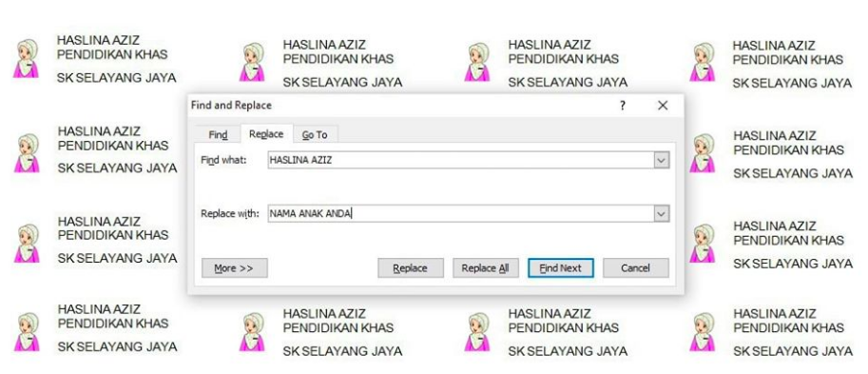Click HASLINA AZIZ in the top-left label
This screenshot has height=374, width=868.
99,40
